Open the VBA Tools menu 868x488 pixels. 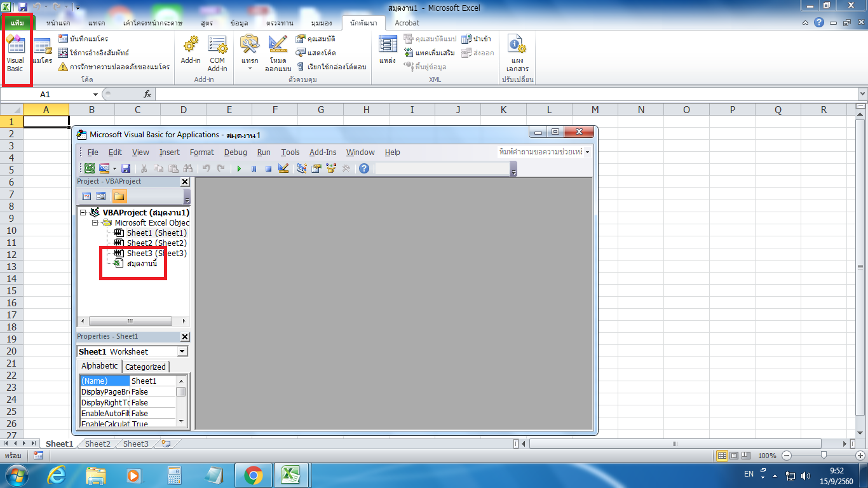290,152
